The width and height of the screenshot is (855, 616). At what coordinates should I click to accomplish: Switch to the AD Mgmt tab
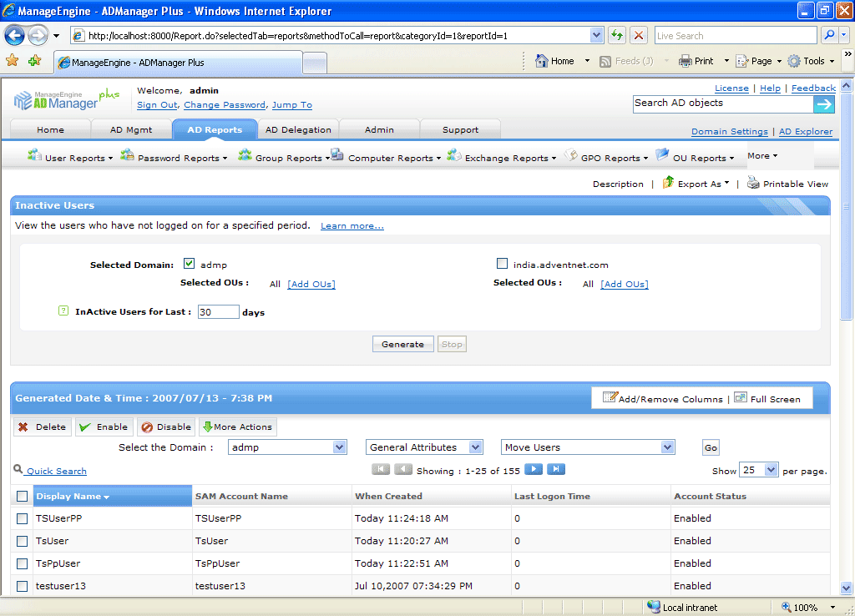click(131, 129)
